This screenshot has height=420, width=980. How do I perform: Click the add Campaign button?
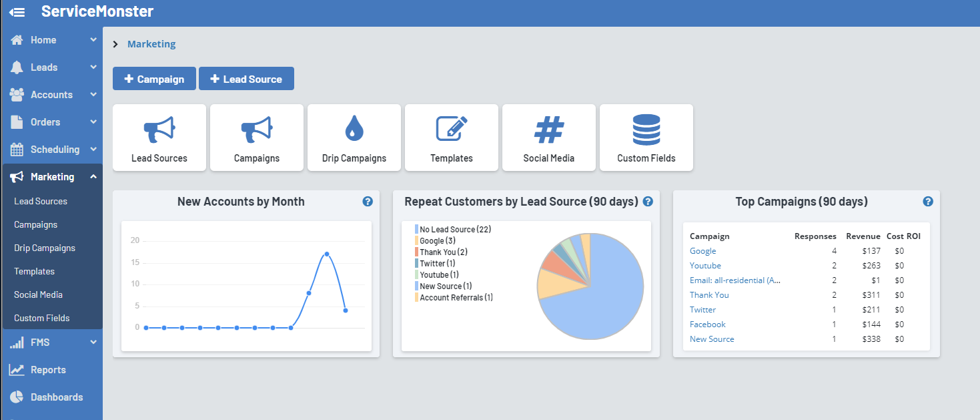(154, 79)
